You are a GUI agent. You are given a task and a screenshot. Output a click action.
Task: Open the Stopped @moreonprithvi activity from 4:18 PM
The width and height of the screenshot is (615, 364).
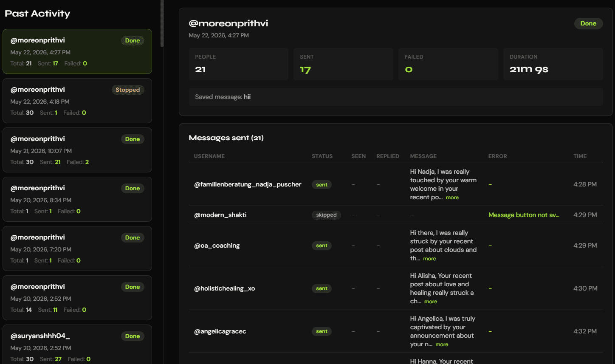[x=77, y=101]
